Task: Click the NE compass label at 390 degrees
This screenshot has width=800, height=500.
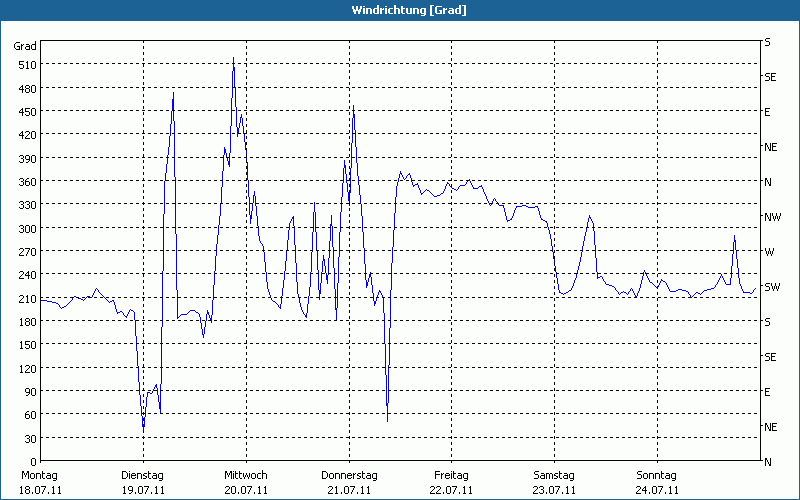Action: [x=770, y=147]
